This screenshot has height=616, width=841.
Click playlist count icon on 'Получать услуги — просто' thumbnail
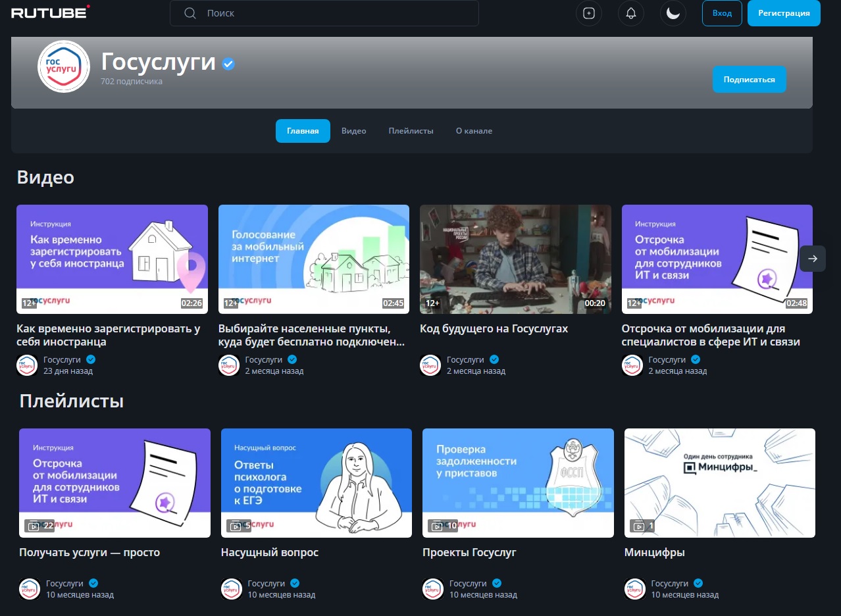[x=34, y=526]
